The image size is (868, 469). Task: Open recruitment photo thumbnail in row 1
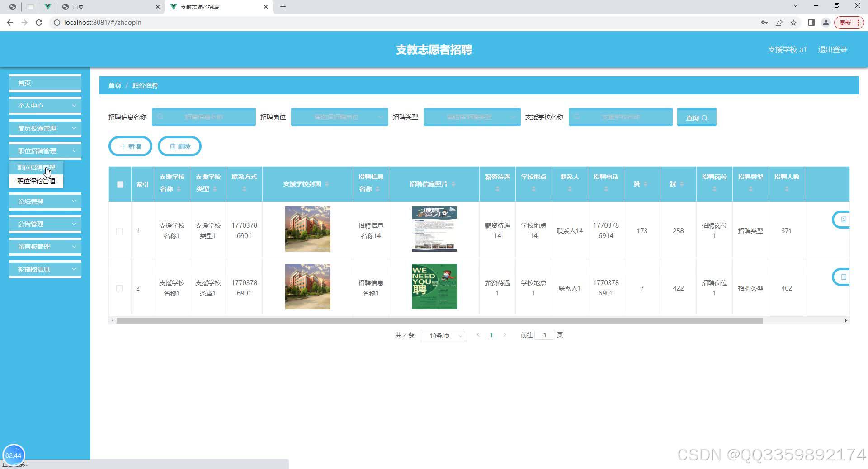point(434,229)
